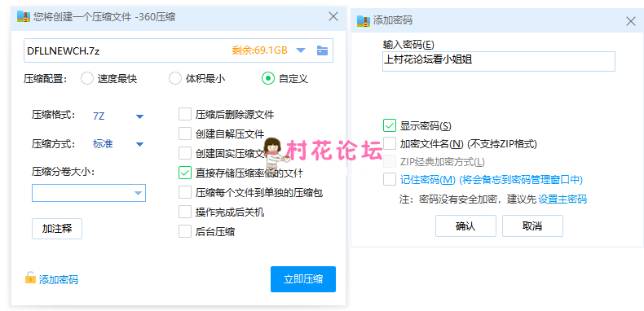Image resolution: width=644 pixels, height=311 pixels.
Task: Uncheck the 显示密码 checkbox
Action: (390, 125)
